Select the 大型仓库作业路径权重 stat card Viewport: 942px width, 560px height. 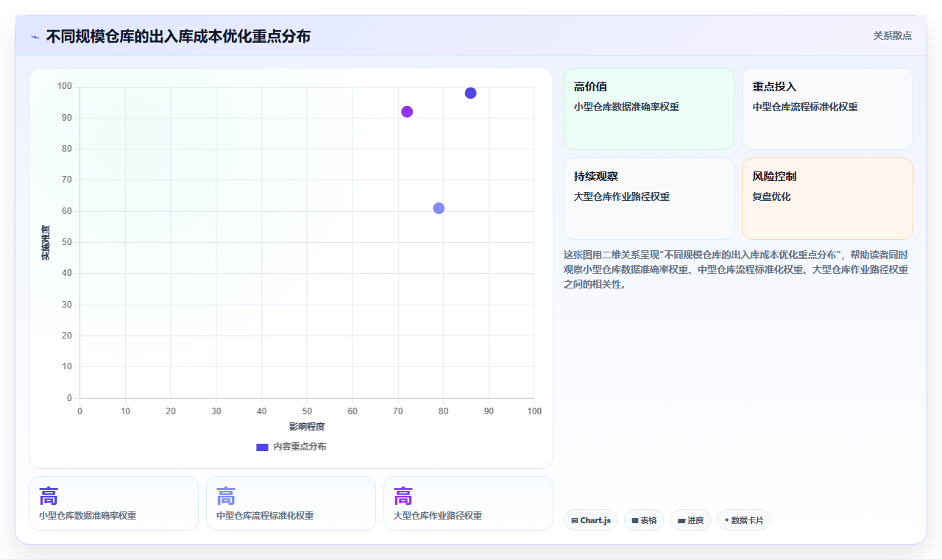[468, 503]
